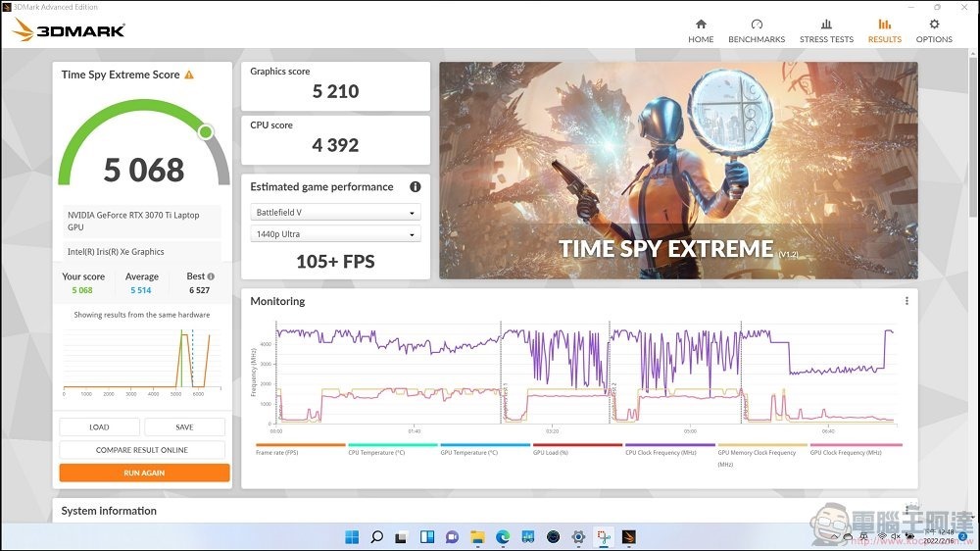Open File Explorer from the taskbar

[477, 537]
